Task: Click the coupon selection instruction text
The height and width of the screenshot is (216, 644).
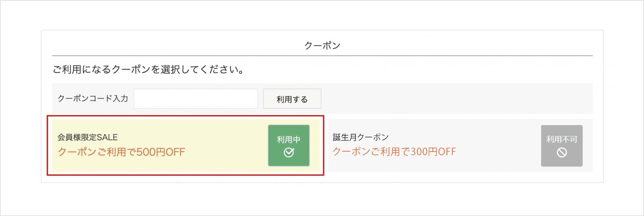Action: 148,69
